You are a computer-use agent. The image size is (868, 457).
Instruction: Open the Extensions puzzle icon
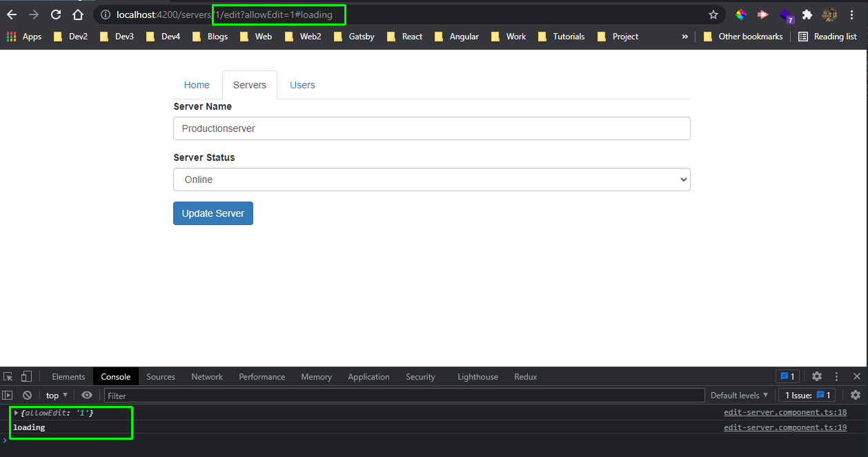807,14
